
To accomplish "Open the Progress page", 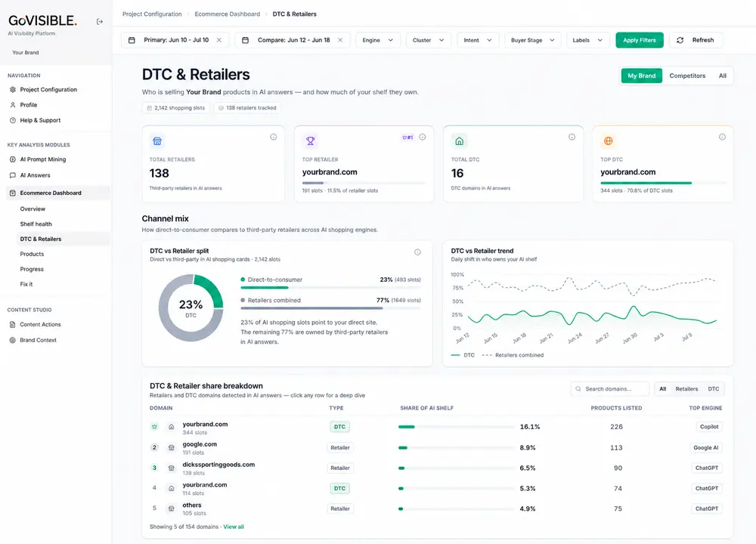I will click(32, 269).
